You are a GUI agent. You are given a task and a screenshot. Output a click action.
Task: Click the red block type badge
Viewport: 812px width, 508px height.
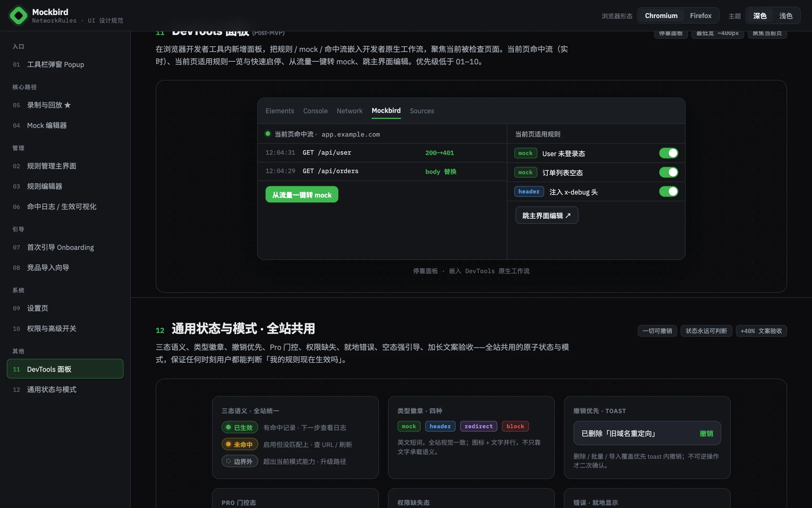point(515,426)
